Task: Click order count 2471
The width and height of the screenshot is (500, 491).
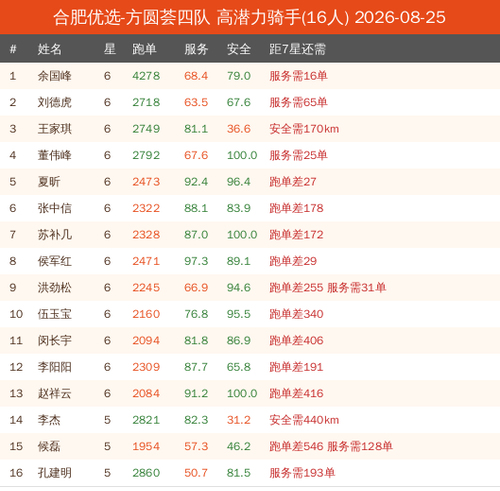Action: pos(146,261)
